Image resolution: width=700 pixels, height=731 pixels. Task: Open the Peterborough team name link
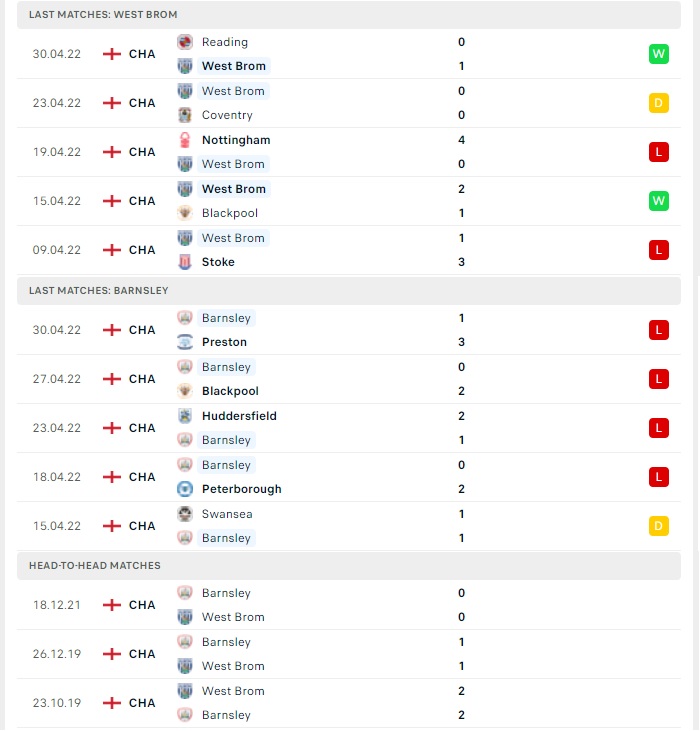coord(241,489)
